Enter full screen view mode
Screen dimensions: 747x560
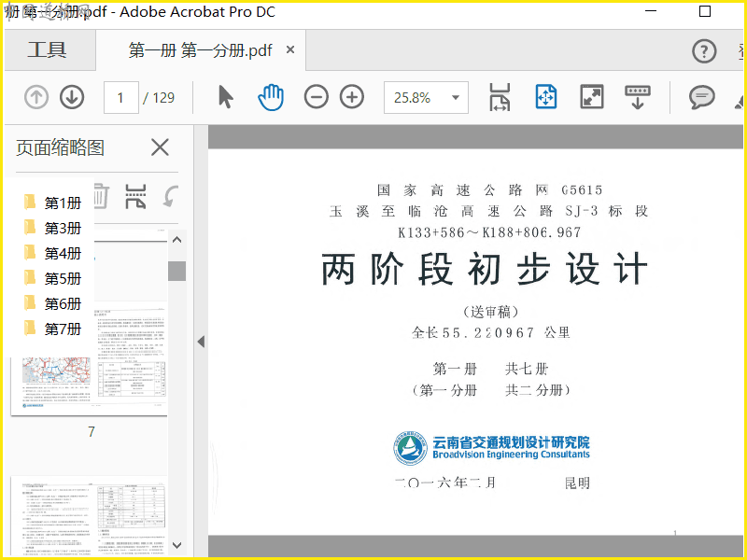point(592,97)
